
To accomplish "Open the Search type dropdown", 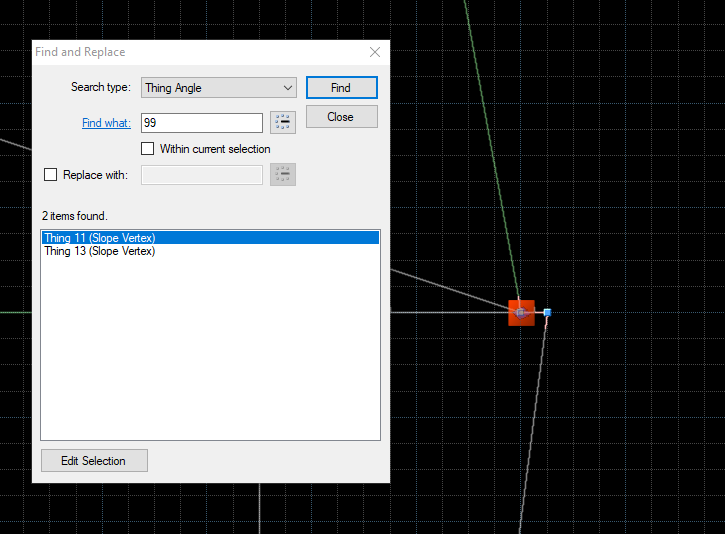I will click(x=219, y=87).
